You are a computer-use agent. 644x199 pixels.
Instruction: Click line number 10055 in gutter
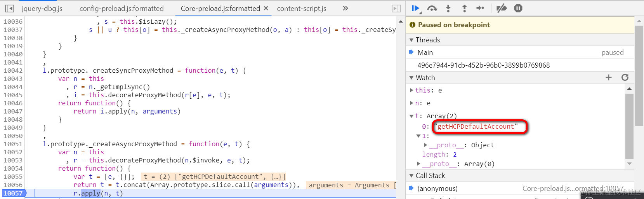(x=13, y=177)
